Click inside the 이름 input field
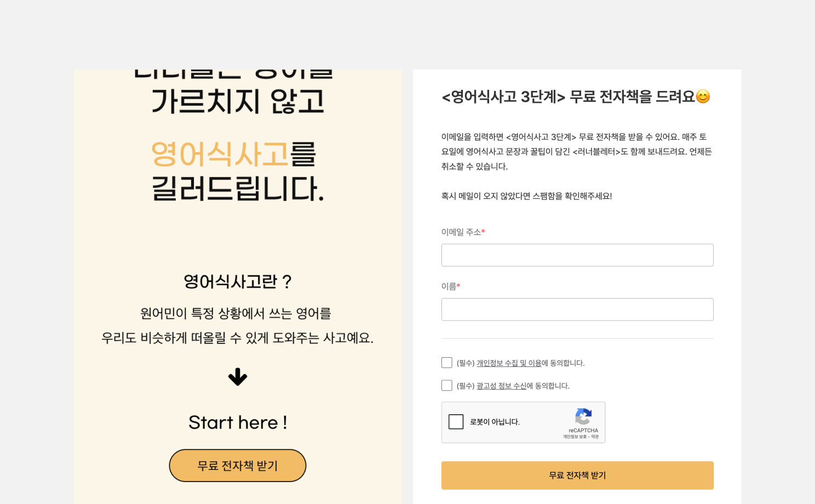Screen dimensions: 815x504 (x=577, y=309)
